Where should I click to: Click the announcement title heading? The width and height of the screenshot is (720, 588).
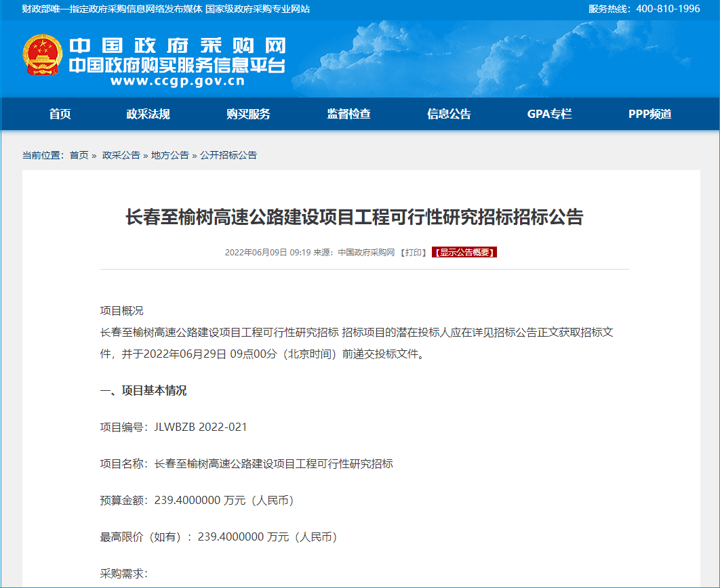pos(354,217)
